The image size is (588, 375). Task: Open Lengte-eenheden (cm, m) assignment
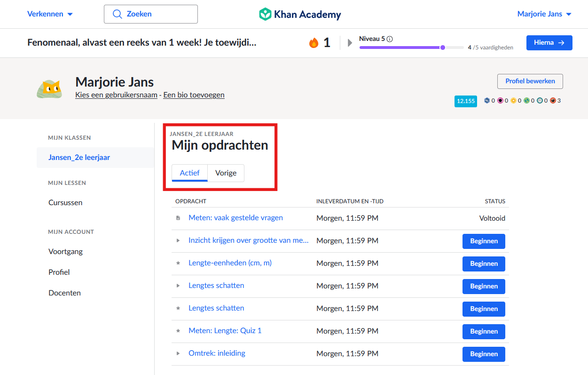230,263
